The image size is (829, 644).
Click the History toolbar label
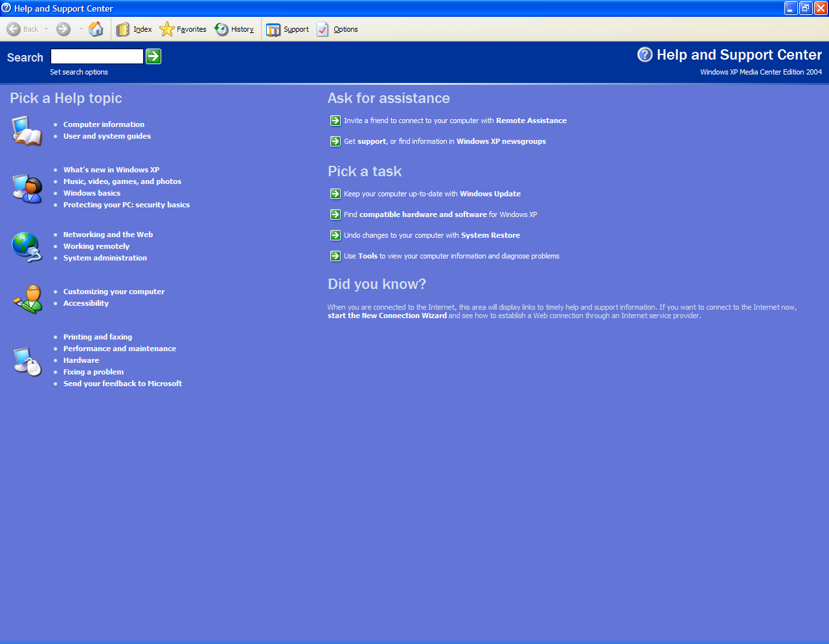(x=242, y=29)
